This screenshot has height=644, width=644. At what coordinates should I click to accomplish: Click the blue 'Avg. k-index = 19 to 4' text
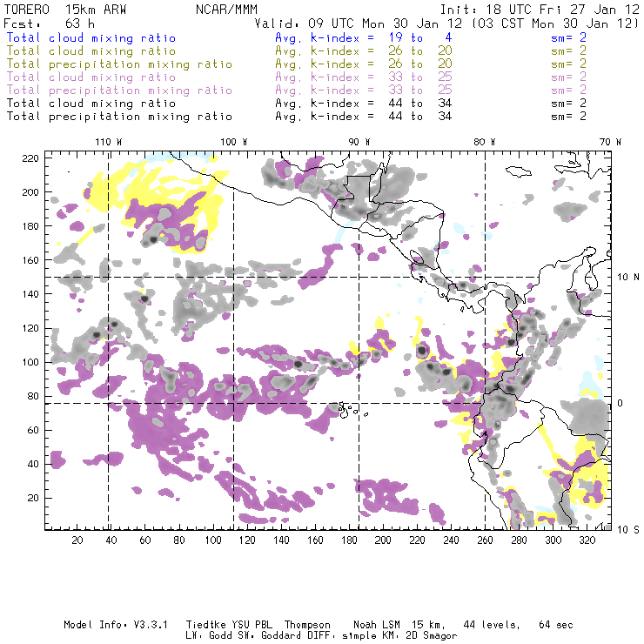[364, 37]
